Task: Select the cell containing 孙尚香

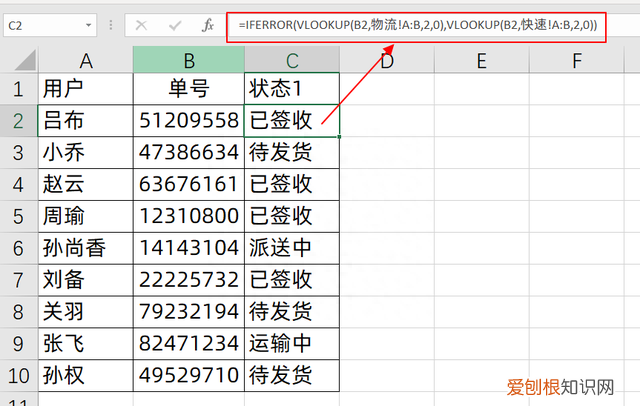Action: tap(86, 248)
